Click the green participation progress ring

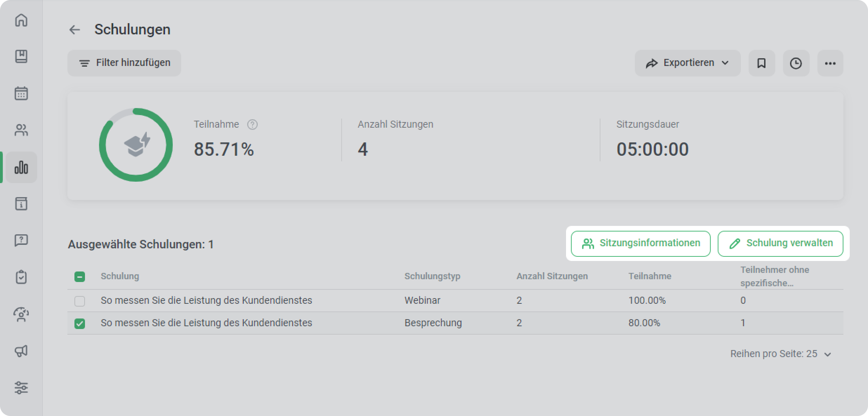click(x=136, y=145)
